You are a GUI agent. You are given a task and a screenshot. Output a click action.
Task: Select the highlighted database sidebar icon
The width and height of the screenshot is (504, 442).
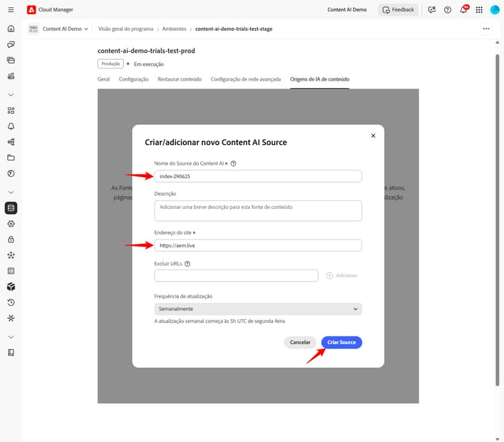11,208
